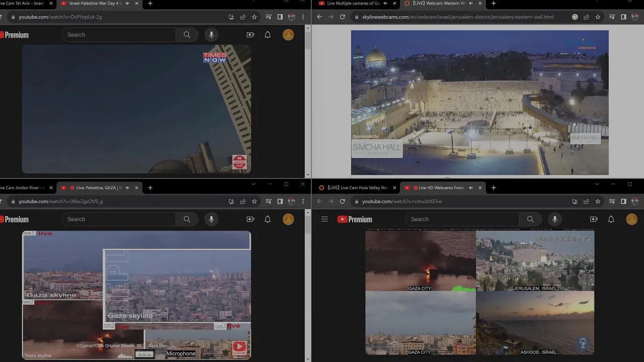Click voice search mic in bottom-right YouTube window
Screen dimensions: 644x362
(x=555, y=219)
